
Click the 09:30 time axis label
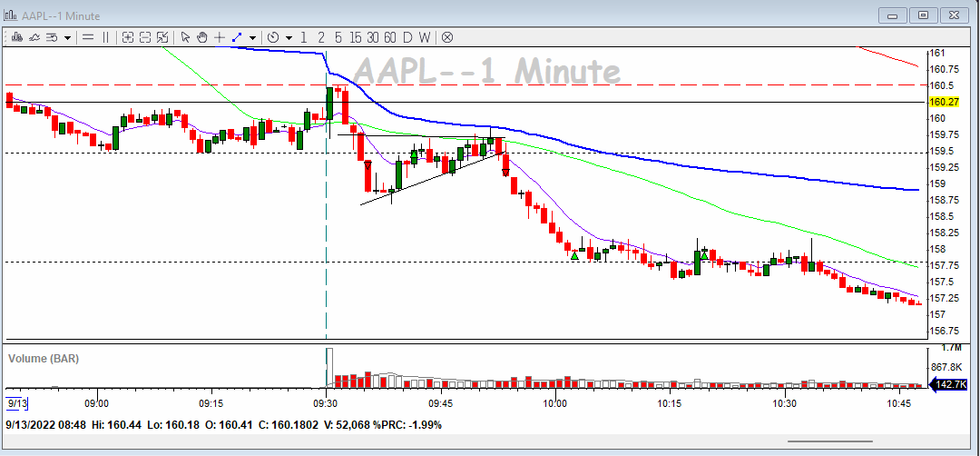[327, 403]
